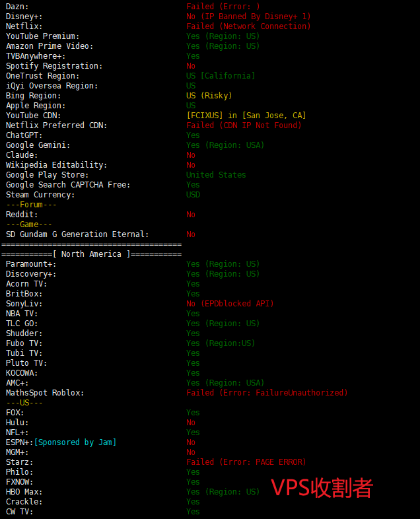Click the ---Forum--- section divider
Viewport: 420px width, 519px height.
tap(31, 205)
